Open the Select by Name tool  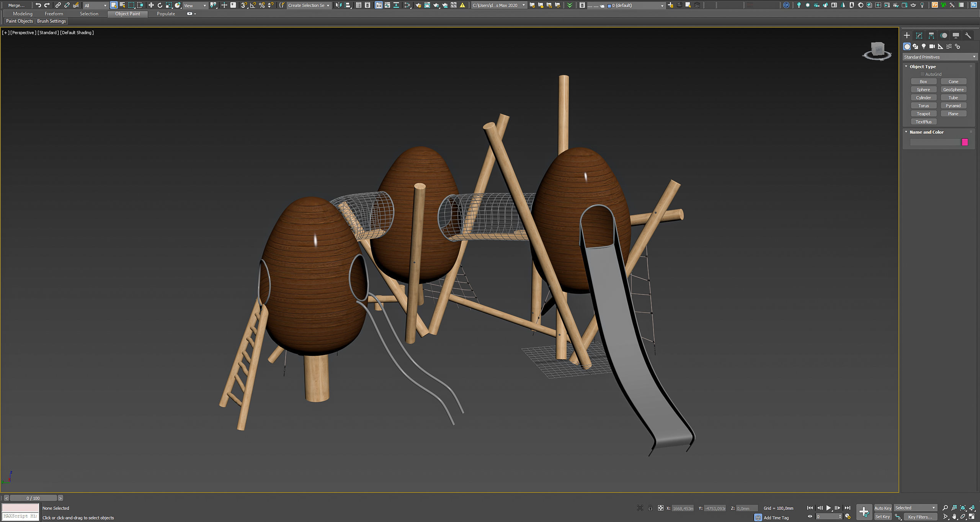[x=122, y=5]
